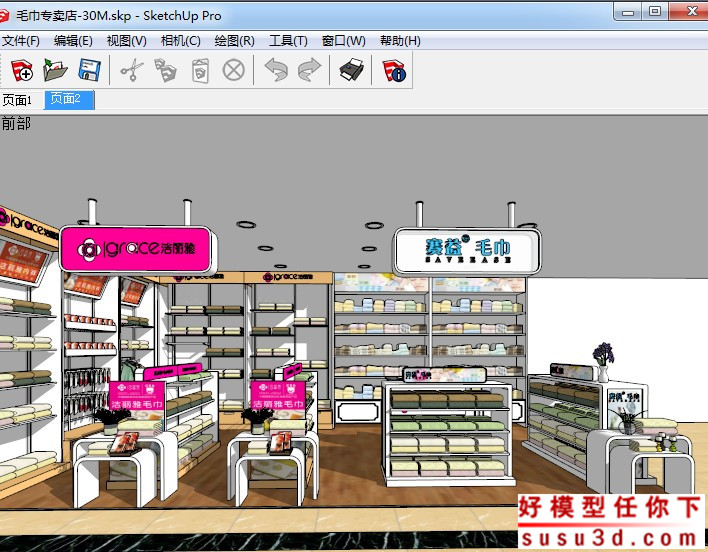
Task: Open a file with the folder icon
Action: tap(55, 70)
